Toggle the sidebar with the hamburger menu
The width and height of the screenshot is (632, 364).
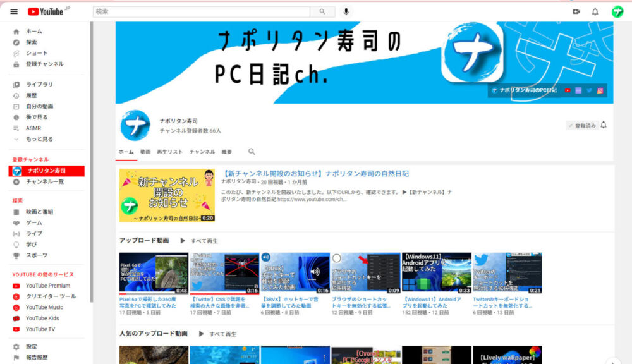pos(13,11)
